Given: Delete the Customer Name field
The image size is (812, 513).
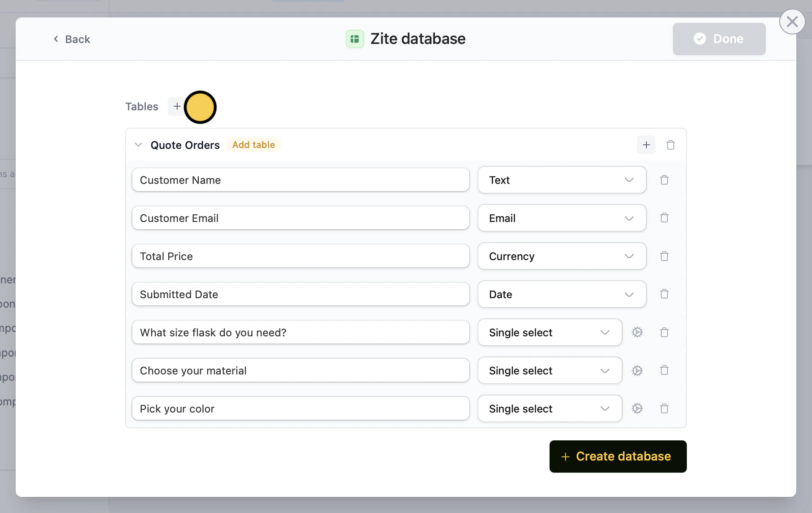Looking at the screenshot, I should click(664, 180).
